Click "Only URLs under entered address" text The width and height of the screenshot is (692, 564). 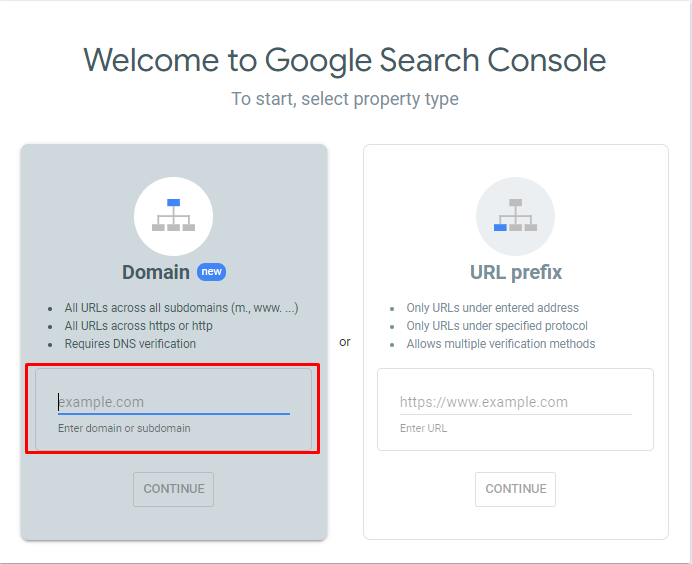click(x=493, y=308)
